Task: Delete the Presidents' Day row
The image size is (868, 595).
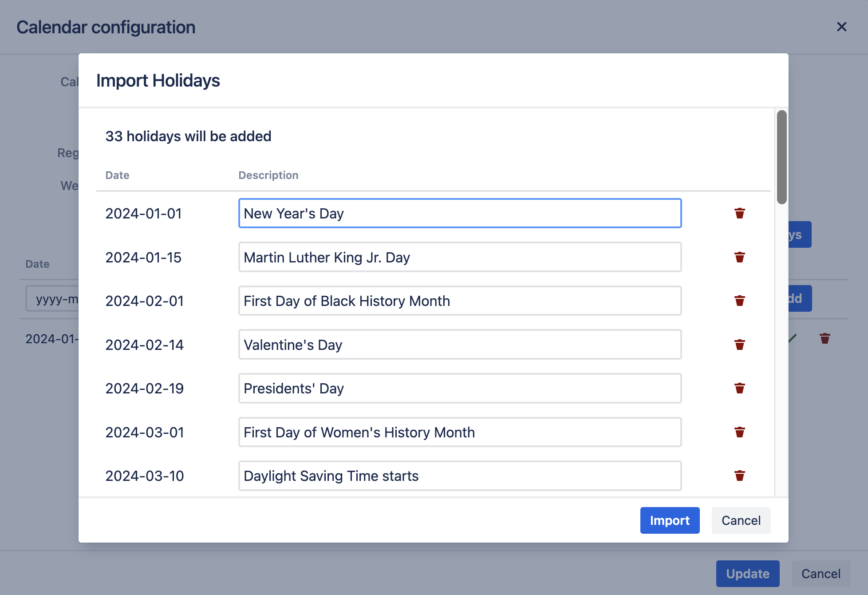Action: coord(739,389)
